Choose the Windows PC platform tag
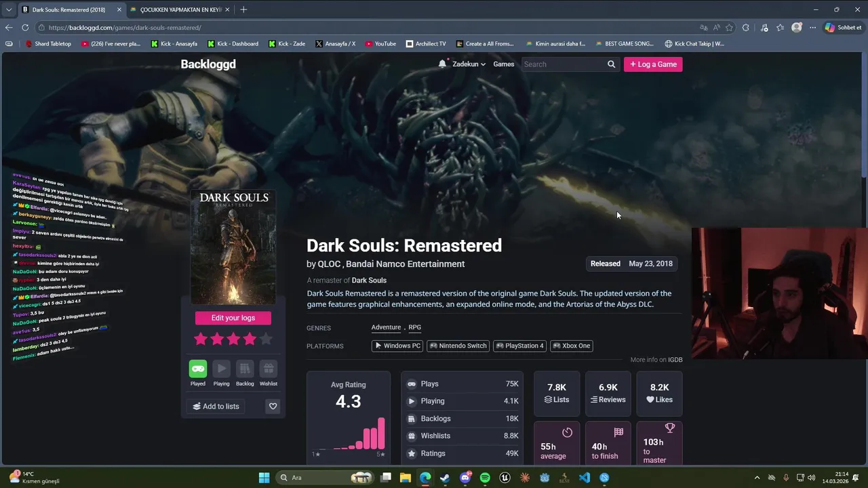 pyautogui.click(x=397, y=346)
